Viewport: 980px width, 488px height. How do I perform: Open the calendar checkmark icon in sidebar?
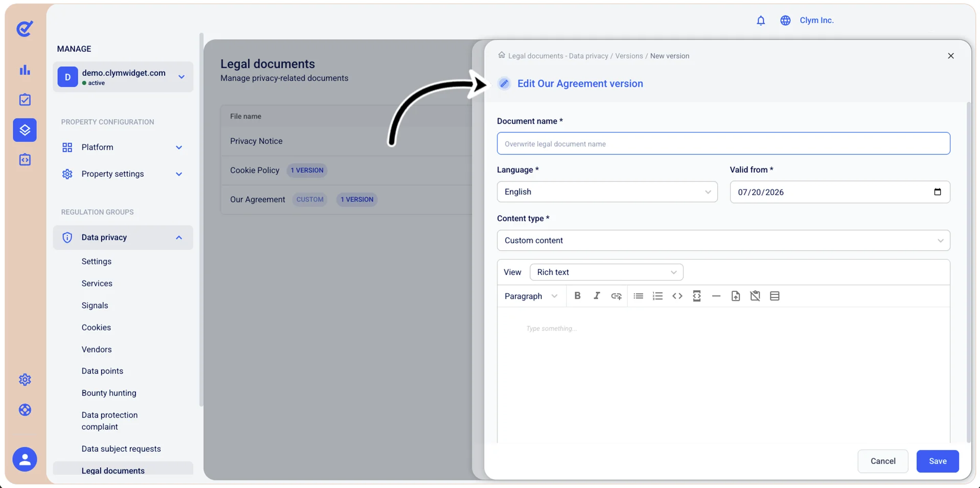coord(25,100)
